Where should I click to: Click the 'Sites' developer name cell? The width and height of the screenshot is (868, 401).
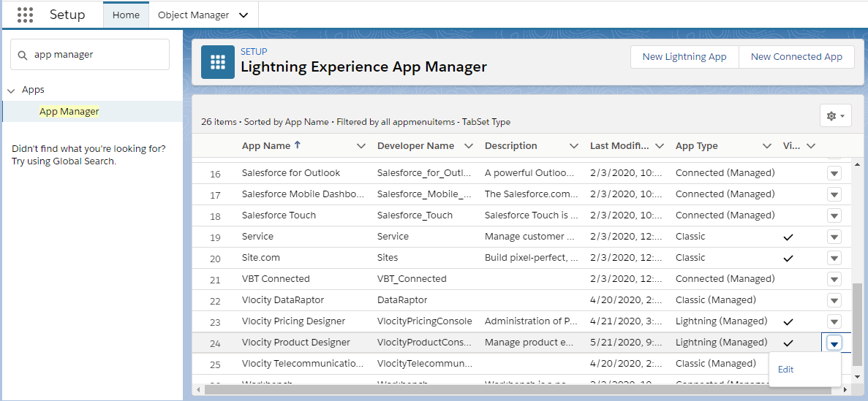[x=387, y=258]
